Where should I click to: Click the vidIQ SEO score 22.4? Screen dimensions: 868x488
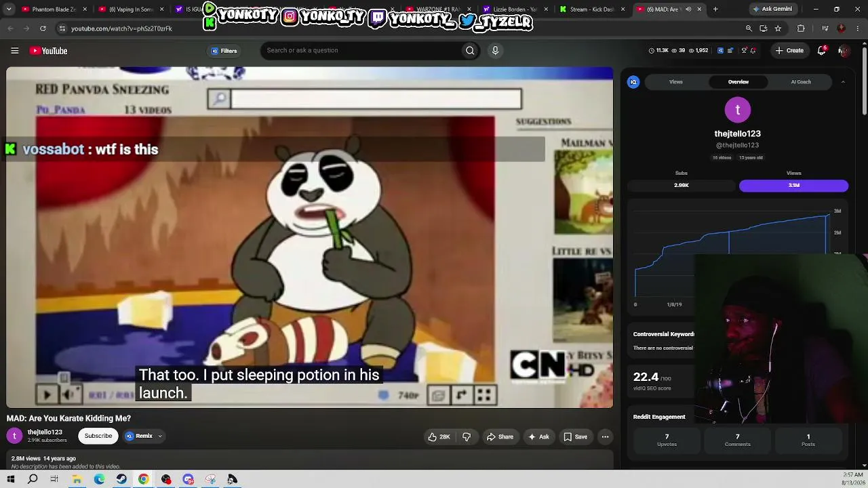pos(646,377)
